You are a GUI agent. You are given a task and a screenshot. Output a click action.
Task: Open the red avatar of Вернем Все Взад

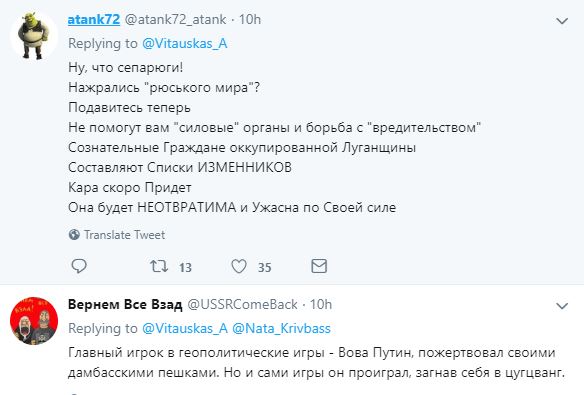(34, 321)
